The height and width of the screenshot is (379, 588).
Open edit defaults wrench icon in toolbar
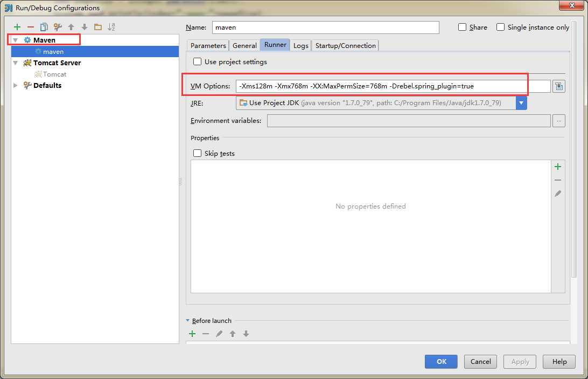[58, 27]
